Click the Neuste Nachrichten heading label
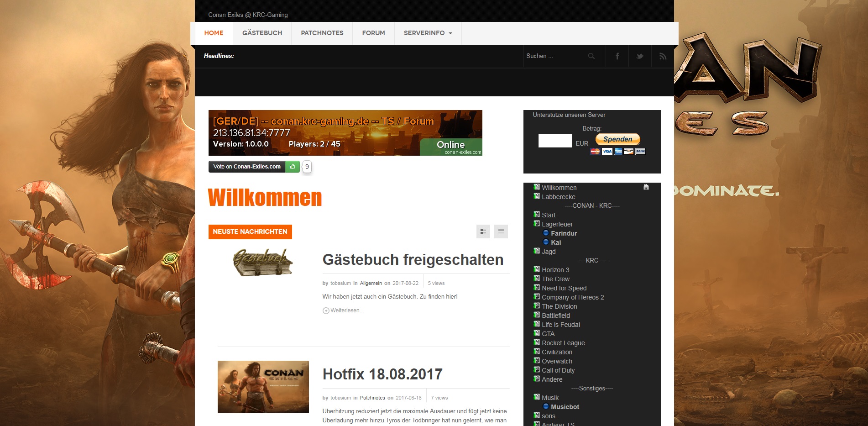 pos(250,231)
